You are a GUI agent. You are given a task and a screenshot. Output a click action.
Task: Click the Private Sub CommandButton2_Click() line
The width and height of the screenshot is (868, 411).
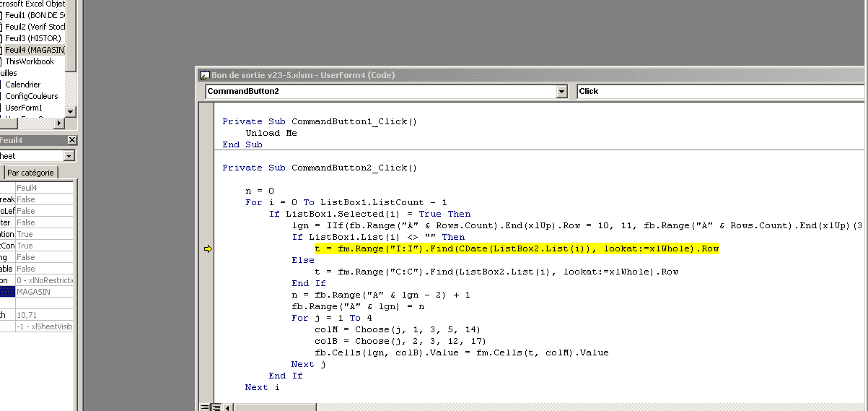320,168
